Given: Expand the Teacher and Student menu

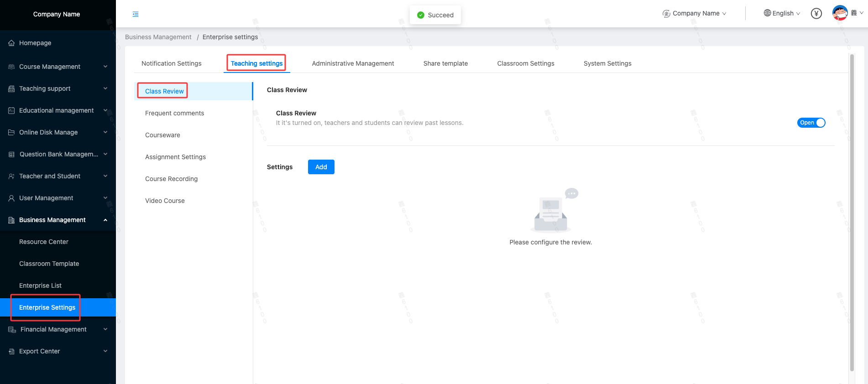Looking at the screenshot, I should [50, 176].
